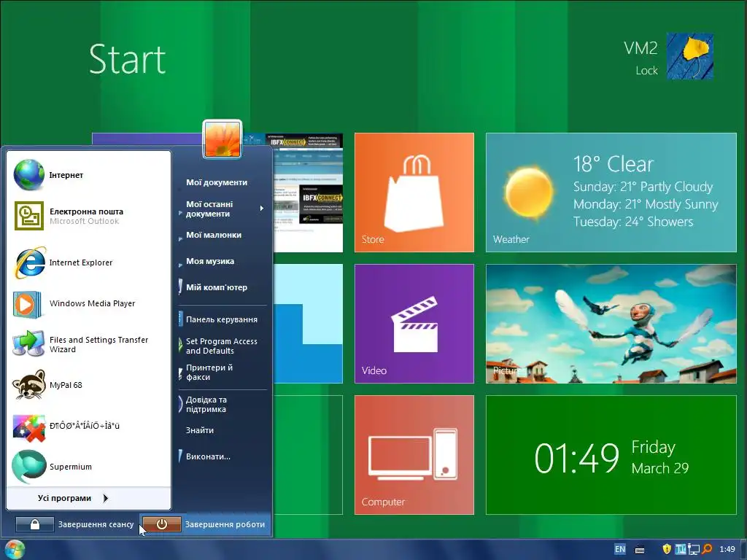
Task: Click the Lock link under VM2
Action: [x=646, y=71]
